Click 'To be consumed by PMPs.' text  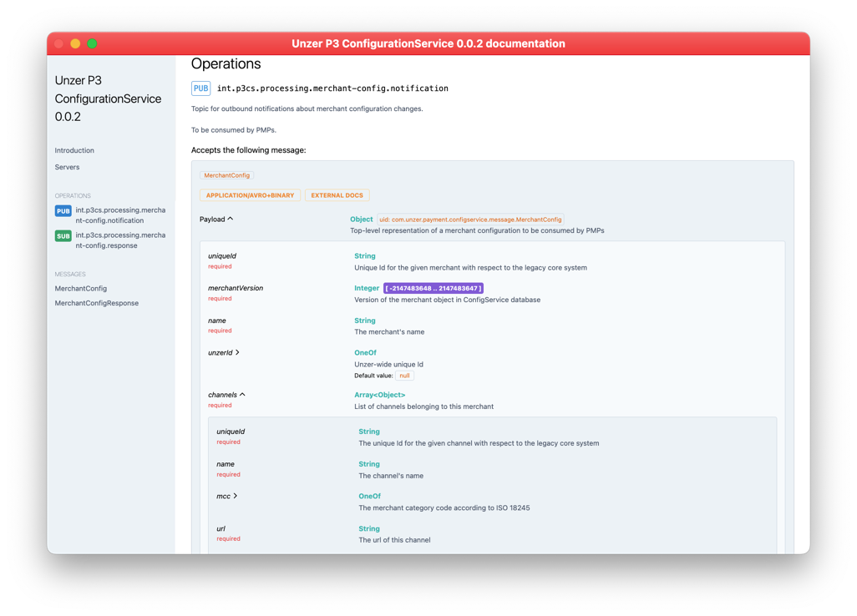233,130
